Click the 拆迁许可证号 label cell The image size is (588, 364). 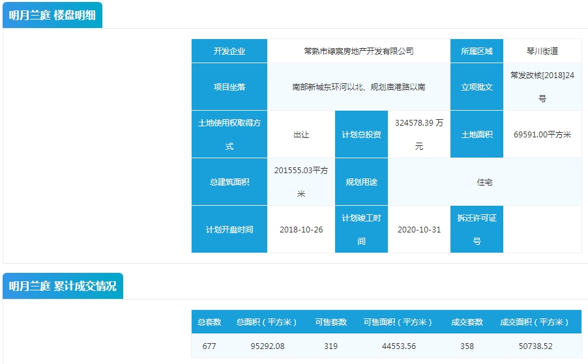pyautogui.click(x=477, y=229)
